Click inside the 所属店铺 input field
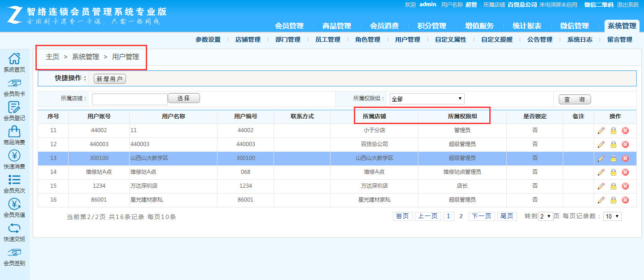 [129, 98]
